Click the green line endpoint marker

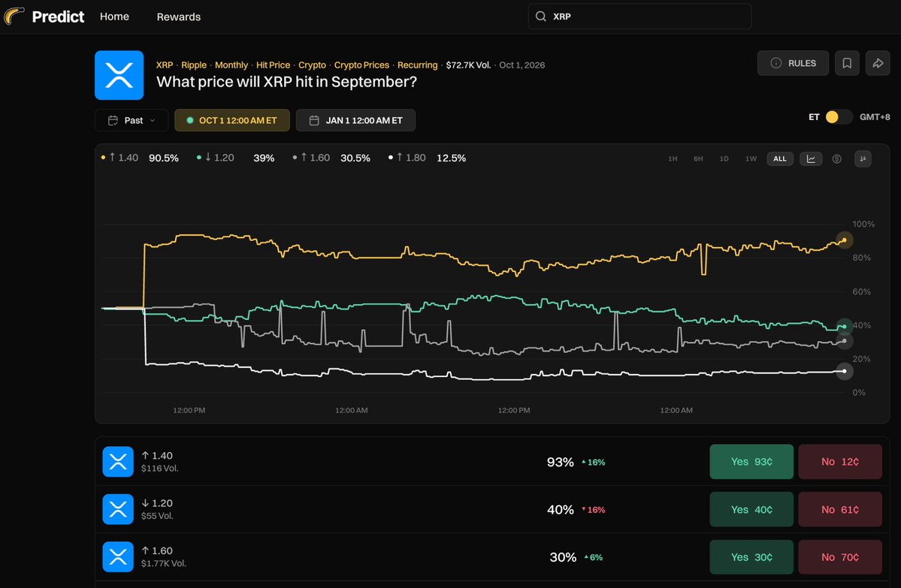coord(844,326)
